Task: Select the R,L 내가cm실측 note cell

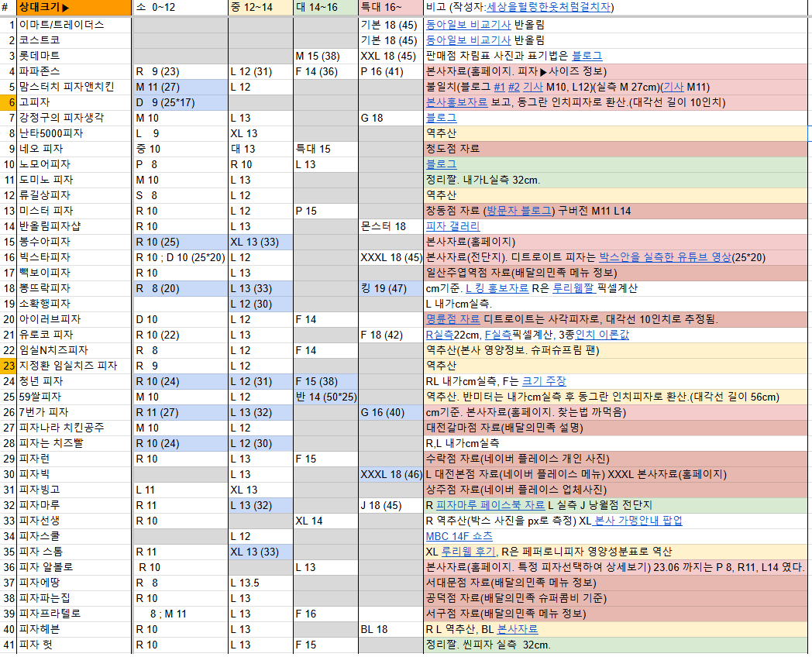Action: 616,443
